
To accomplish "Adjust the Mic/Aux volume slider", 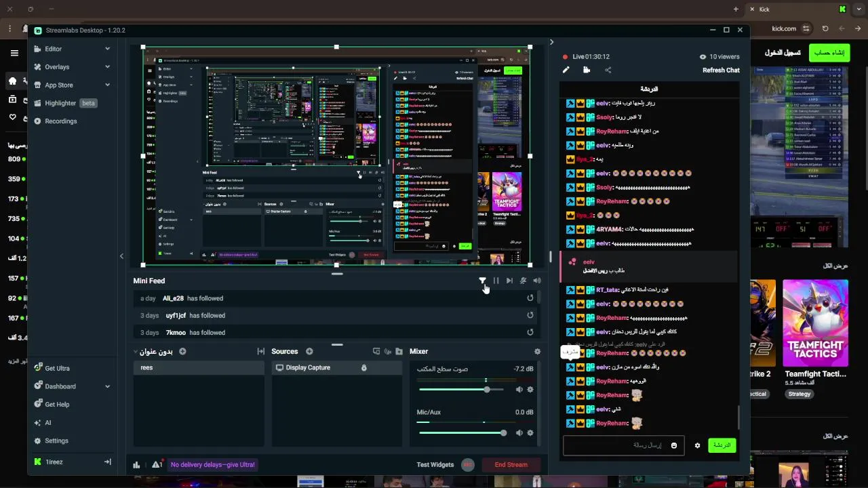I will 461,432.
